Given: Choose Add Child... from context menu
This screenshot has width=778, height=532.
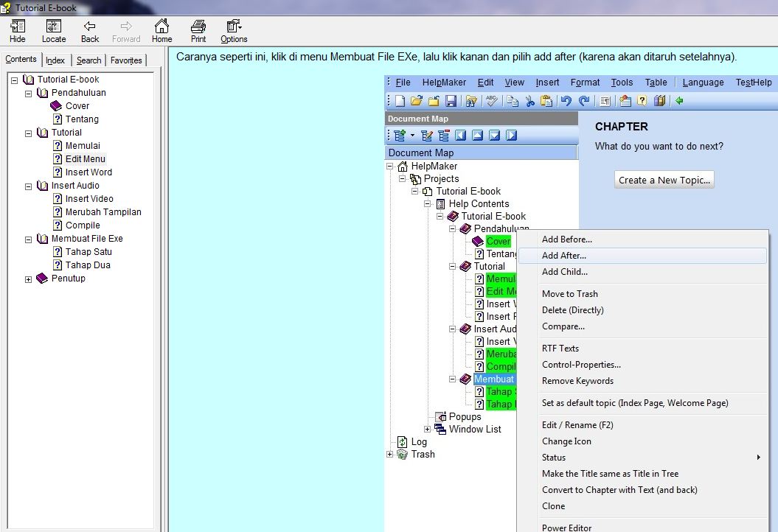Looking at the screenshot, I should pyautogui.click(x=642, y=272).
